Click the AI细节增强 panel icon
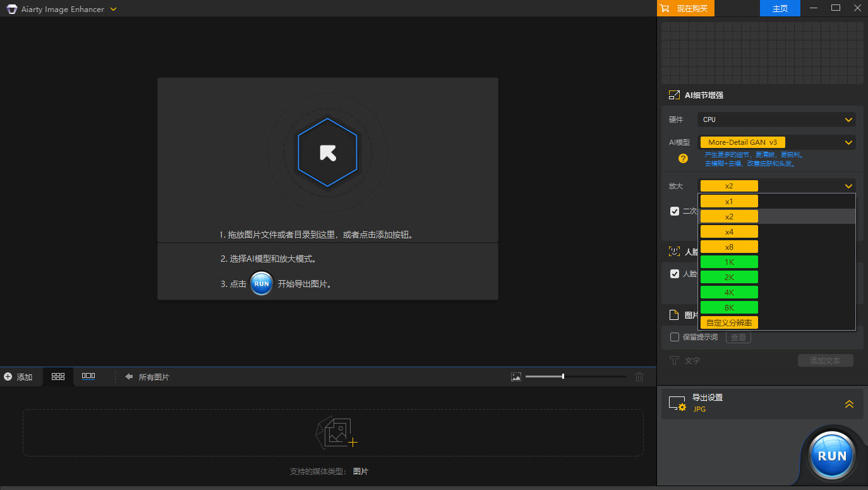 point(674,95)
